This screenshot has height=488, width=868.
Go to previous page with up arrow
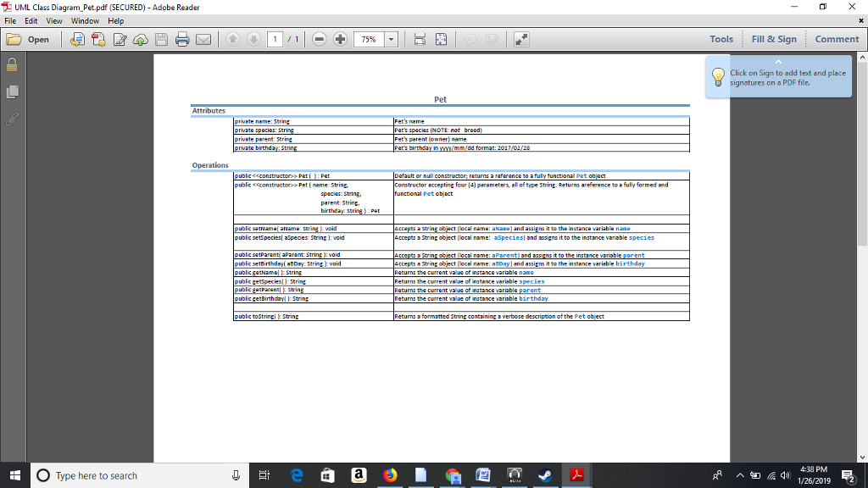coord(232,39)
